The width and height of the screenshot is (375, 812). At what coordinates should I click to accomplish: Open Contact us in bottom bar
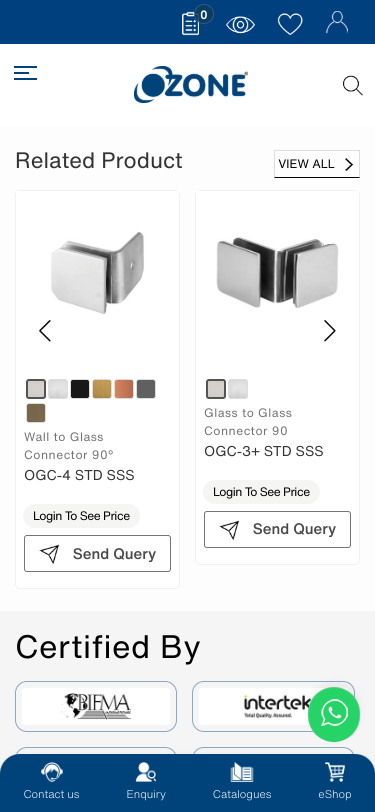(x=51, y=781)
